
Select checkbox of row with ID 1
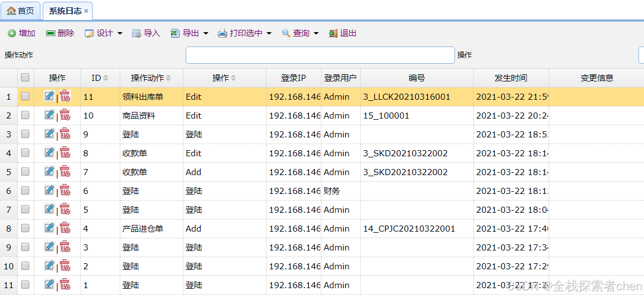coord(25,284)
